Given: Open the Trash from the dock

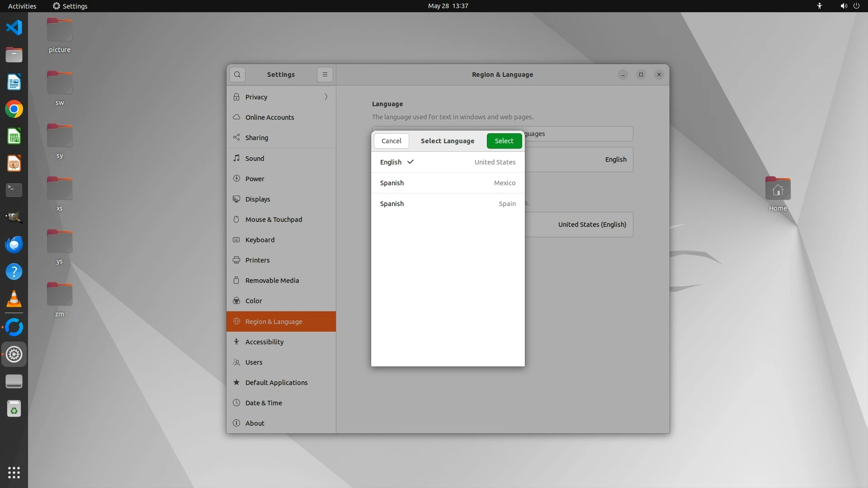Looking at the screenshot, I should (14, 409).
